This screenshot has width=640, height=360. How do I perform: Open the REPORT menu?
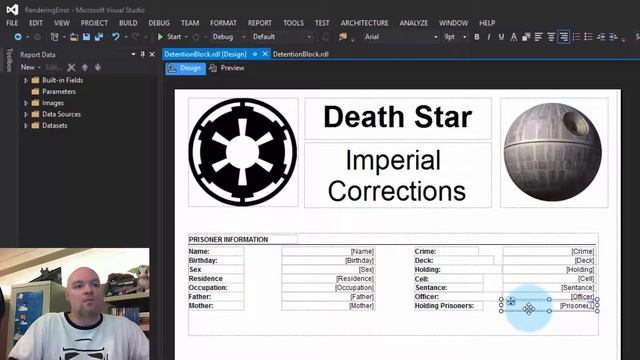point(260,23)
